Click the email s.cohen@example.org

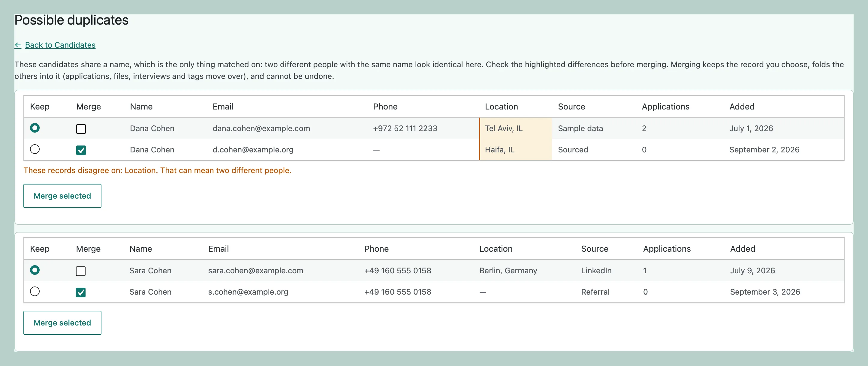click(x=248, y=292)
